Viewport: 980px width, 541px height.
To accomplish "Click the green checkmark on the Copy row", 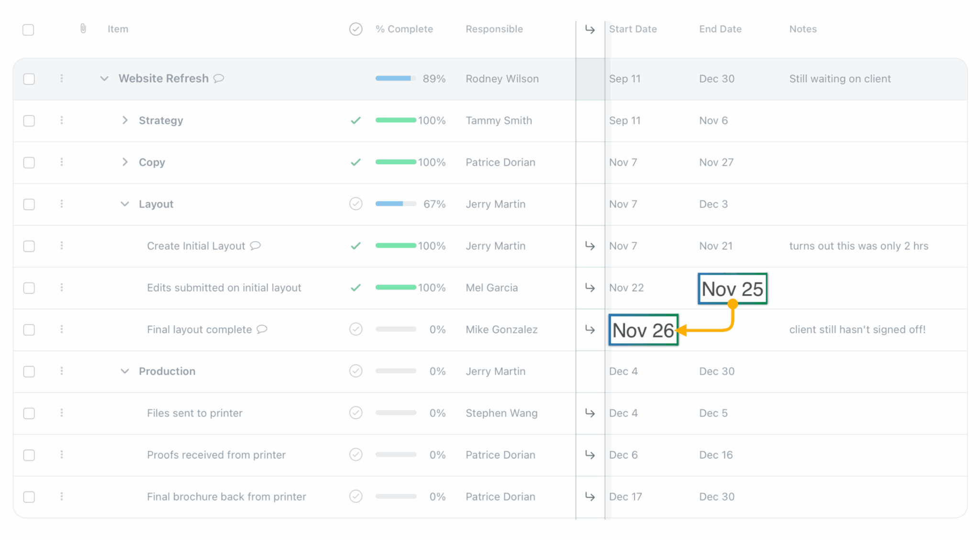I will 356,162.
